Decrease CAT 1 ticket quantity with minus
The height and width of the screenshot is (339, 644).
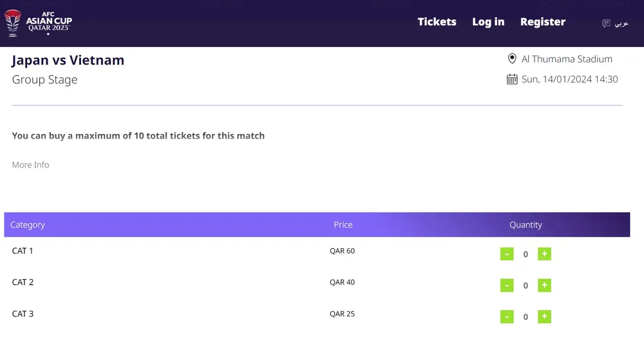click(x=507, y=254)
